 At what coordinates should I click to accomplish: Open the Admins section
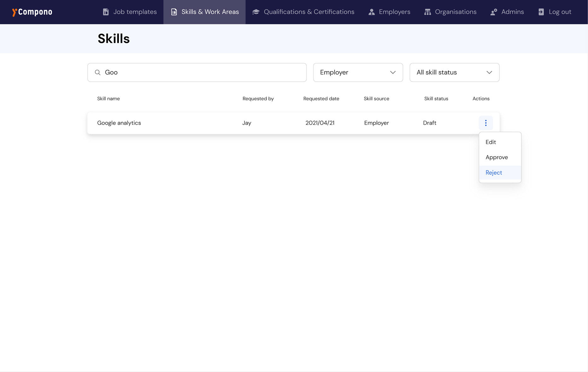pyautogui.click(x=507, y=12)
